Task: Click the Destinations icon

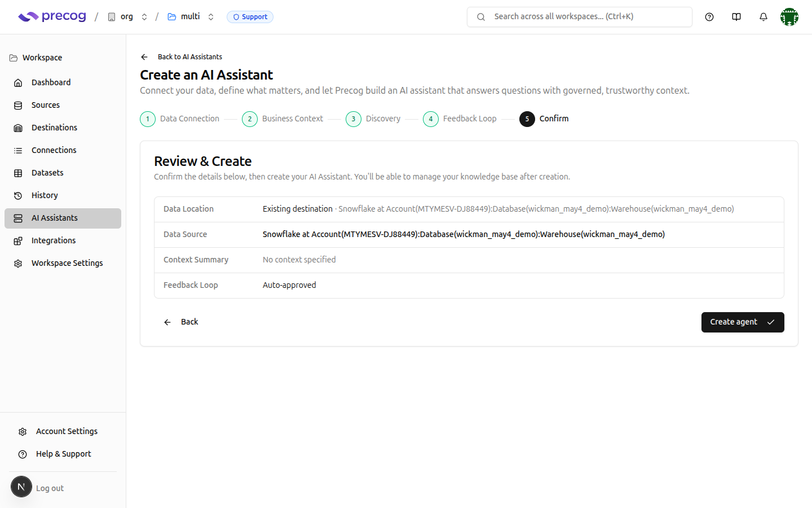Action: point(18,128)
